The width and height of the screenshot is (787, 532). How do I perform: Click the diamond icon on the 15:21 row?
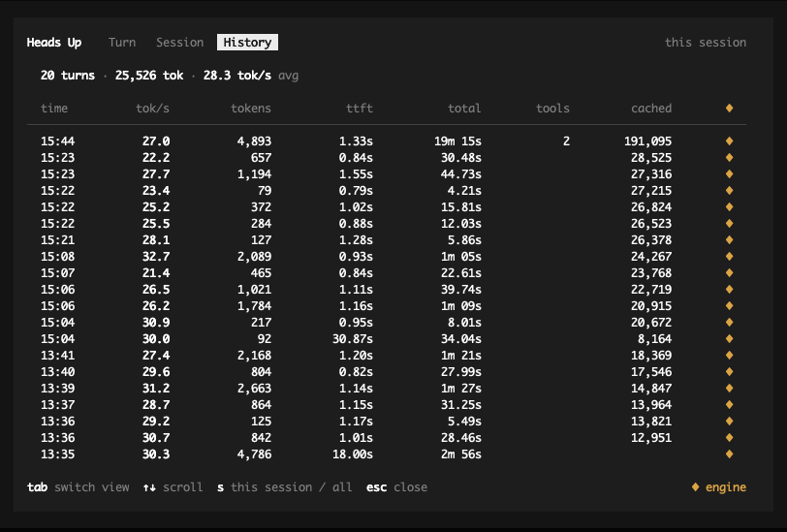[x=729, y=240]
